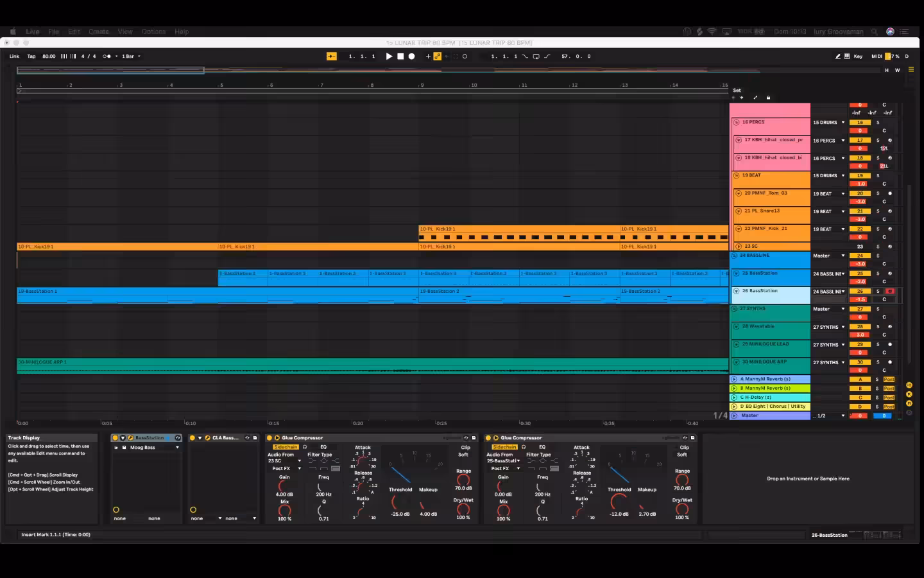Click the Stop transport button
This screenshot has height=578, width=924.
[x=400, y=57]
